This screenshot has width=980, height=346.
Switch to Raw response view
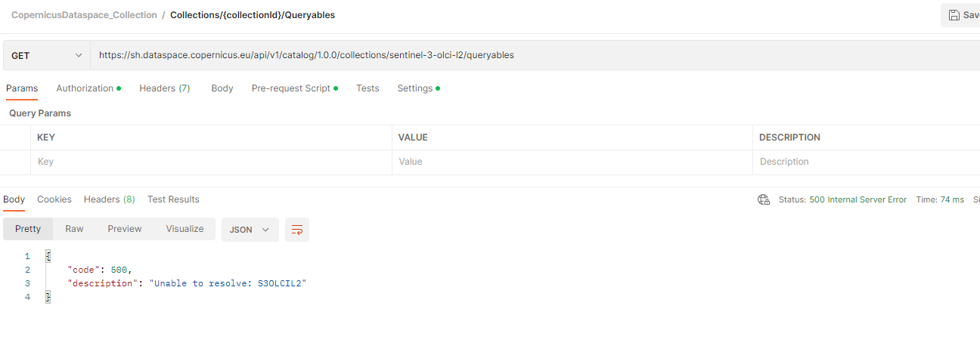coord(74,229)
